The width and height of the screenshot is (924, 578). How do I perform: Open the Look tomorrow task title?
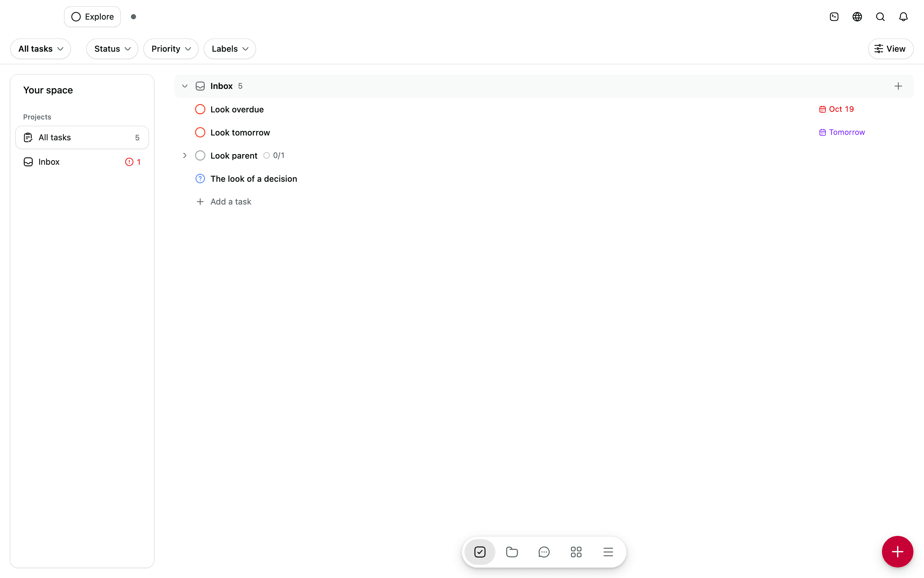[x=240, y=132]
